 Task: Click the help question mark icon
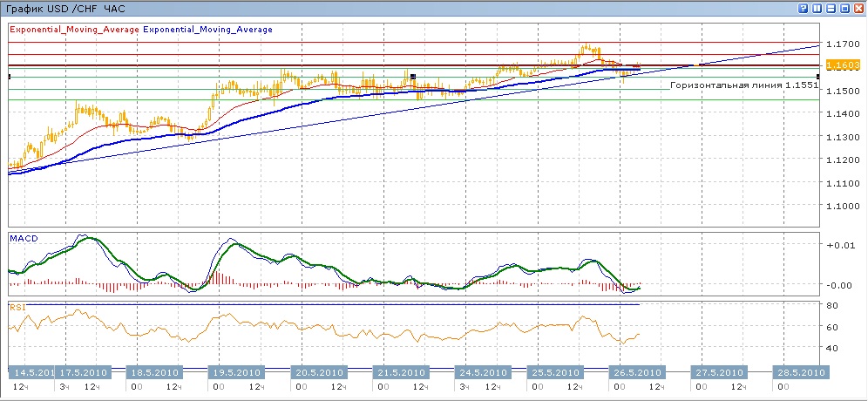pyautogui.click(x=802, y=8)
